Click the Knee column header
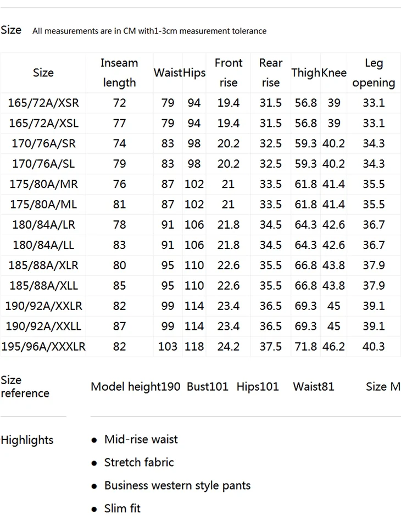401x532 pixels. pos(334,73)
